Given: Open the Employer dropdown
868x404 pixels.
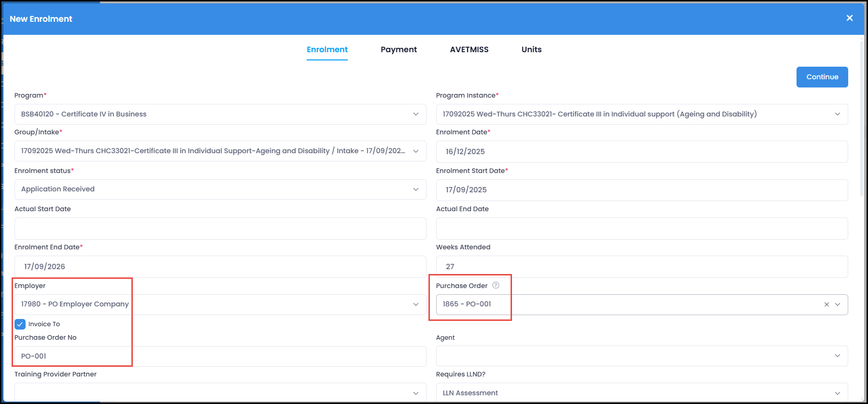Looking at the screenshot, I should (220, 304).
